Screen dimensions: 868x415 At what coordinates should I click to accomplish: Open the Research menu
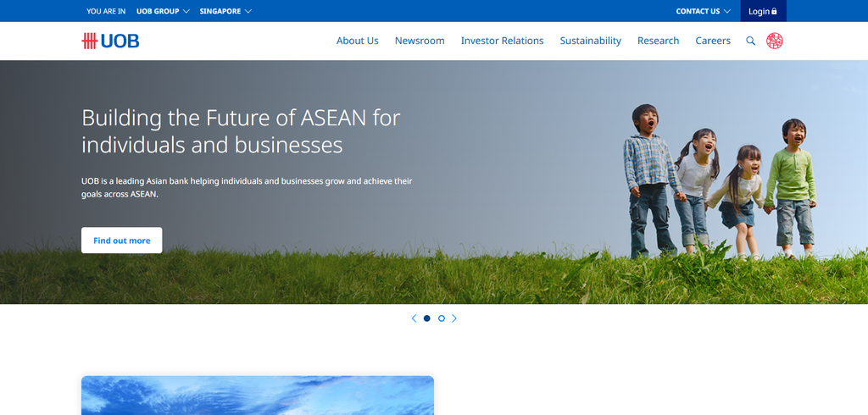(658, 41)
